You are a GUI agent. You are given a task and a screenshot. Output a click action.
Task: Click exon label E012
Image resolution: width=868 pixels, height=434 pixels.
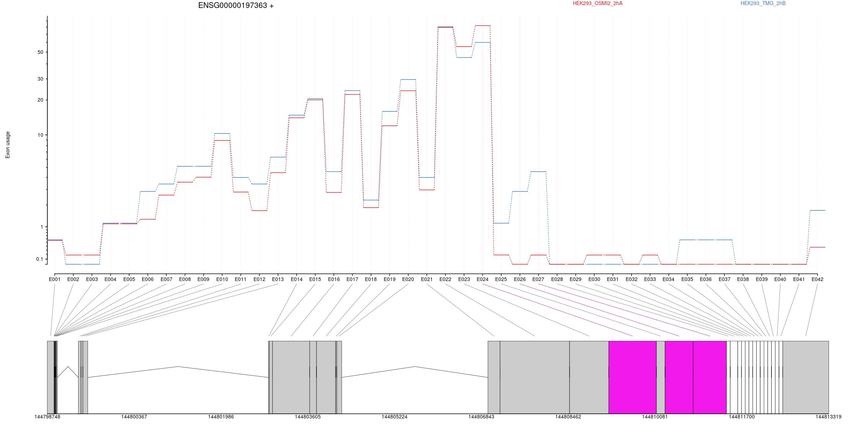(x=259, y=279)
